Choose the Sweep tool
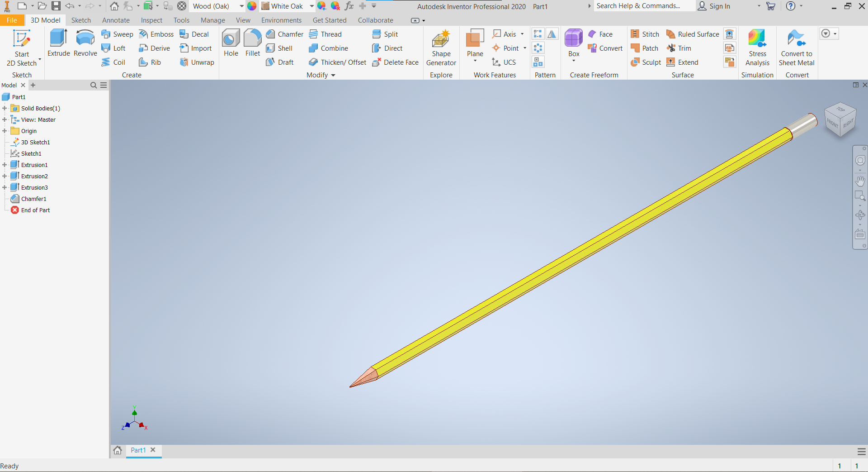This screenshot has width=868, height=472. (118, 34)
